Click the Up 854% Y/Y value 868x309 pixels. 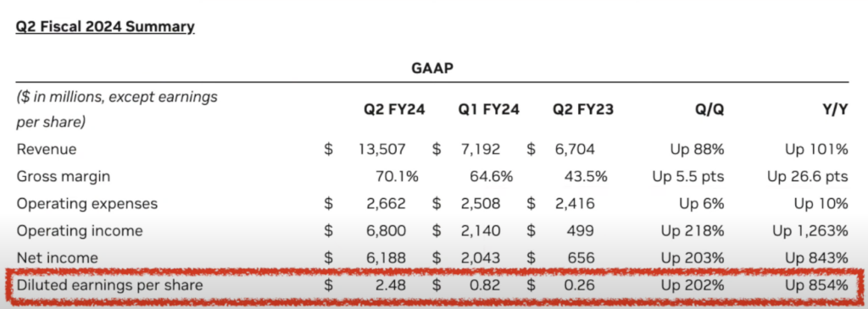pos(816,285)
